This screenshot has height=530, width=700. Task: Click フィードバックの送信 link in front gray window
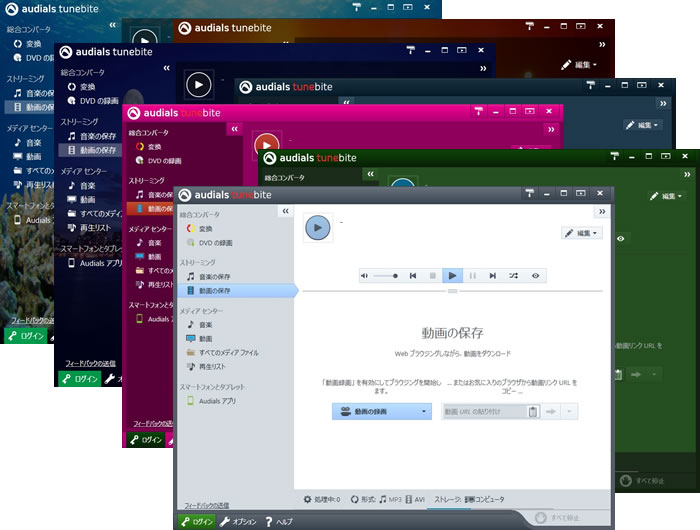207,505
